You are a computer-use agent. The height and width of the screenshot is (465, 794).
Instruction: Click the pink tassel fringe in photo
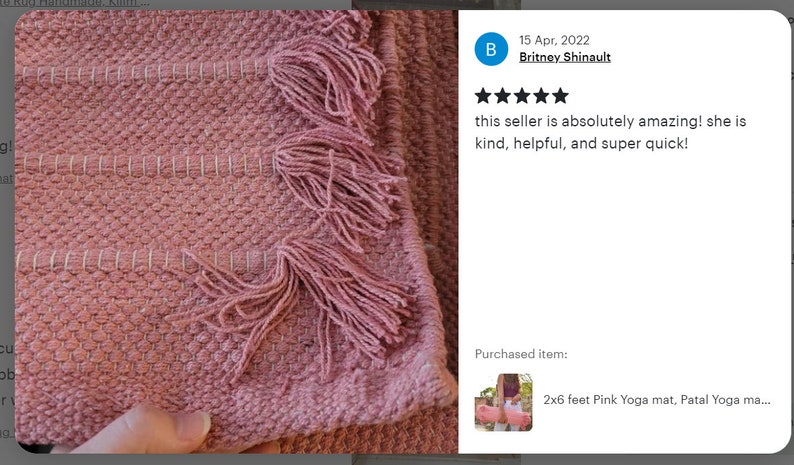click(x=334, y=182)
